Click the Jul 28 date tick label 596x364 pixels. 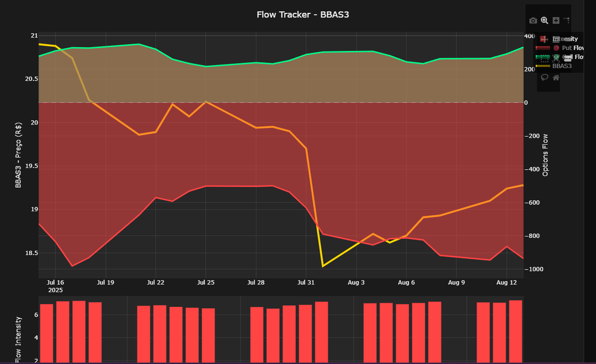256,283
